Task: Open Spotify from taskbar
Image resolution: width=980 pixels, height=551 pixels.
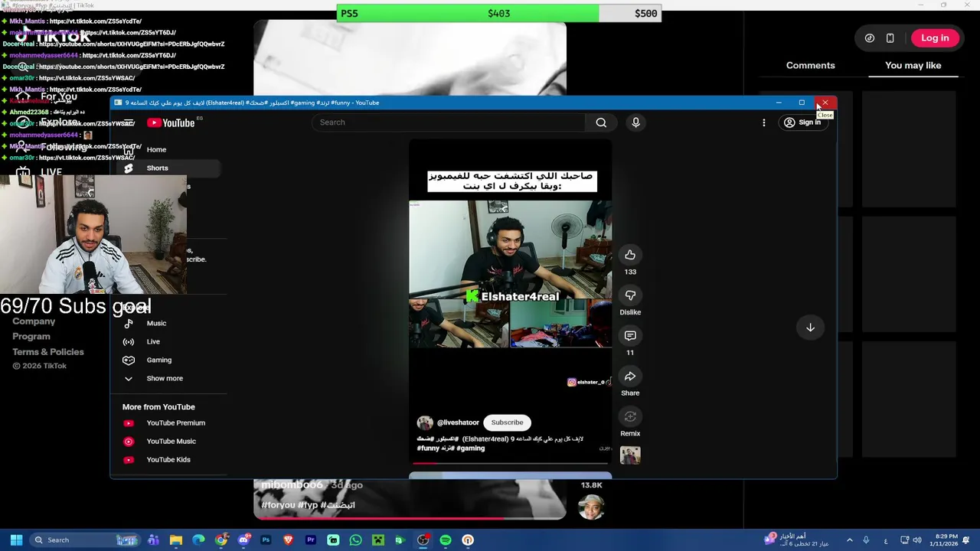Action: (x=446, y=540)
